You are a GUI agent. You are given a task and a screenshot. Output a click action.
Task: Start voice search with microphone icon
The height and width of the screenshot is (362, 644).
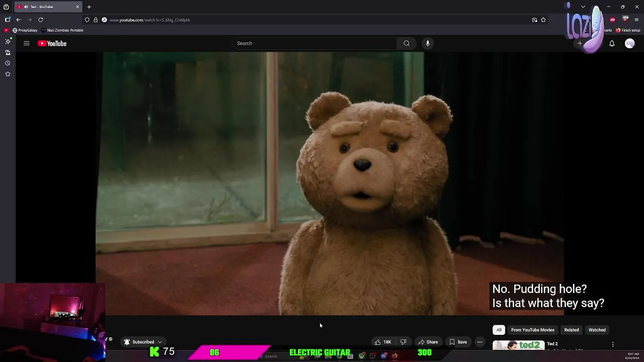pos(428,43)
